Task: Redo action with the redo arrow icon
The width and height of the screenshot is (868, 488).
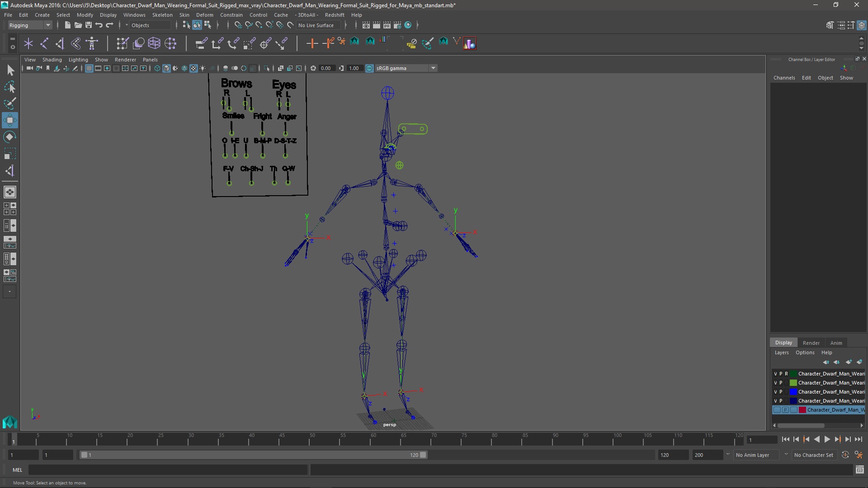Action: click(109, 25)
